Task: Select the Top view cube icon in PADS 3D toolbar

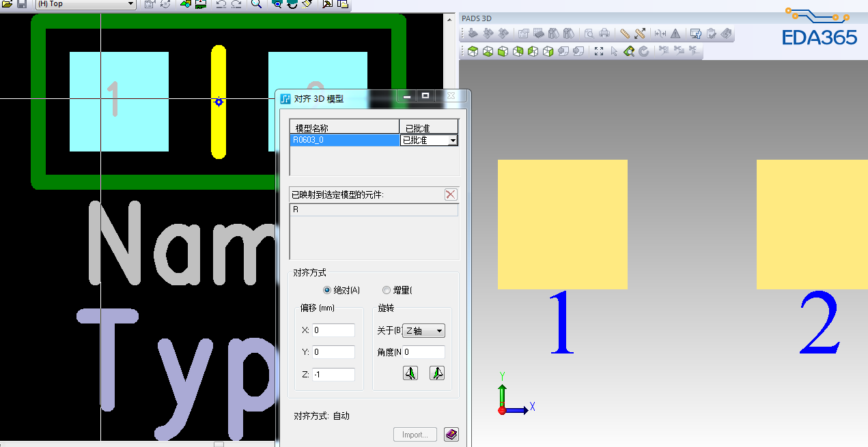Action: [x=472, y=51]
